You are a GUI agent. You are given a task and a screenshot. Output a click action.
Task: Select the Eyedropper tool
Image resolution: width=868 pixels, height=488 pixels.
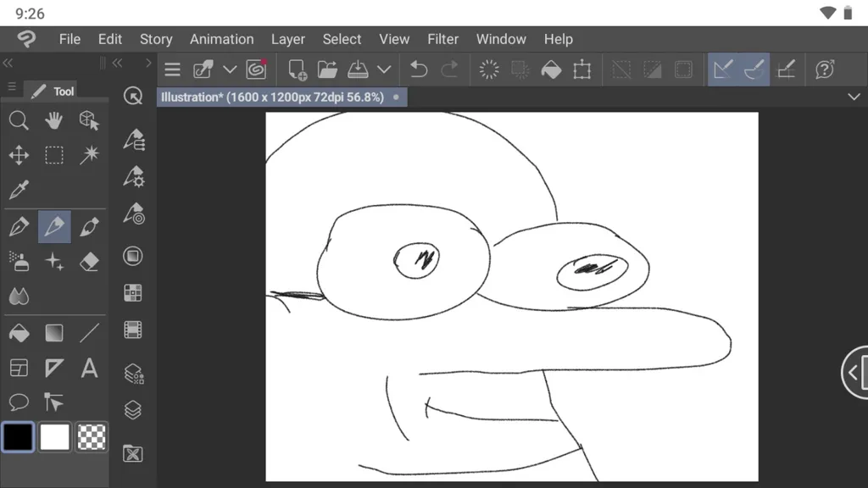[19, 190]
